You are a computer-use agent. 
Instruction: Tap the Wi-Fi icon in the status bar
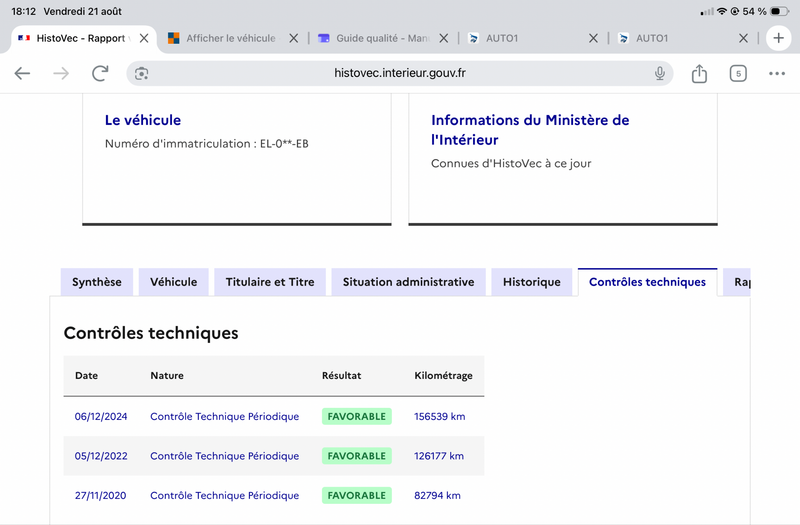tap(721, 11)
